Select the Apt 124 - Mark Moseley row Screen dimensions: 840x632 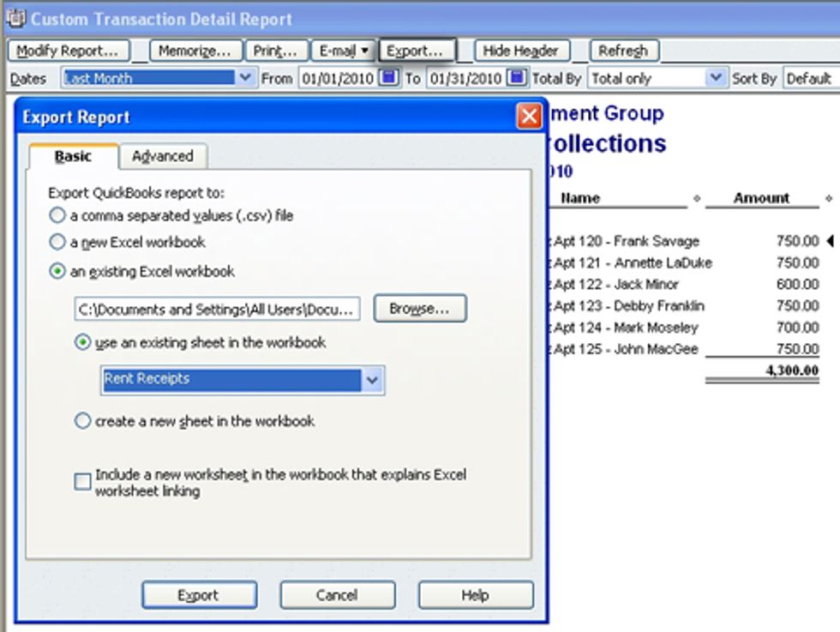pyautogui.click(x=684, y=327)
